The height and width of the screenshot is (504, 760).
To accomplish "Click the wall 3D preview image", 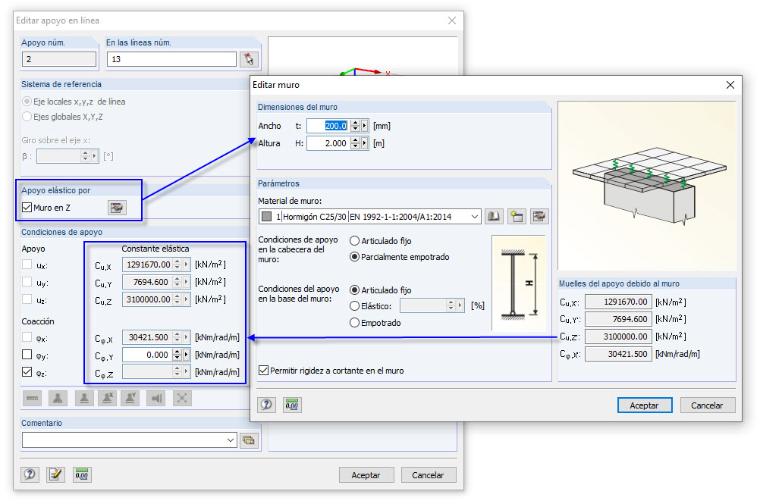I will click(647, 186).
